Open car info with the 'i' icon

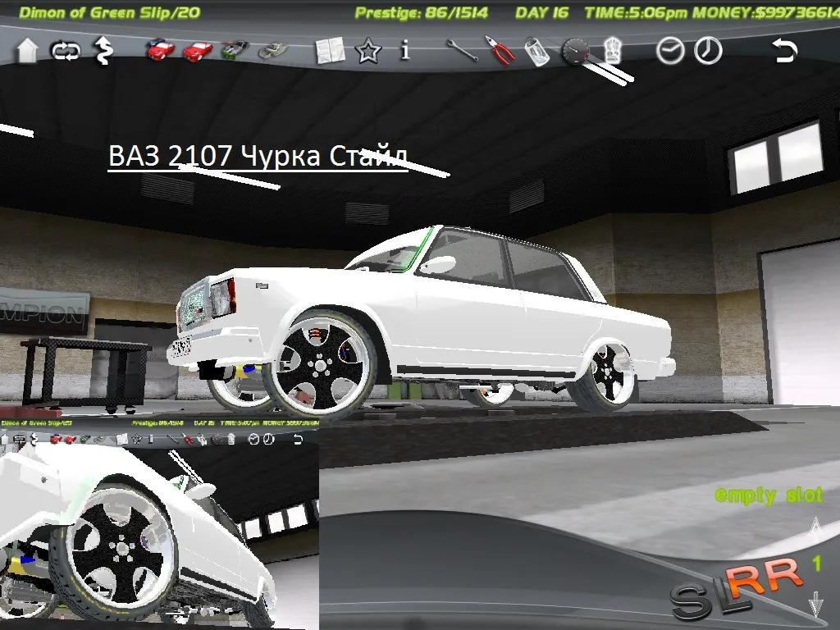point(405,50)
